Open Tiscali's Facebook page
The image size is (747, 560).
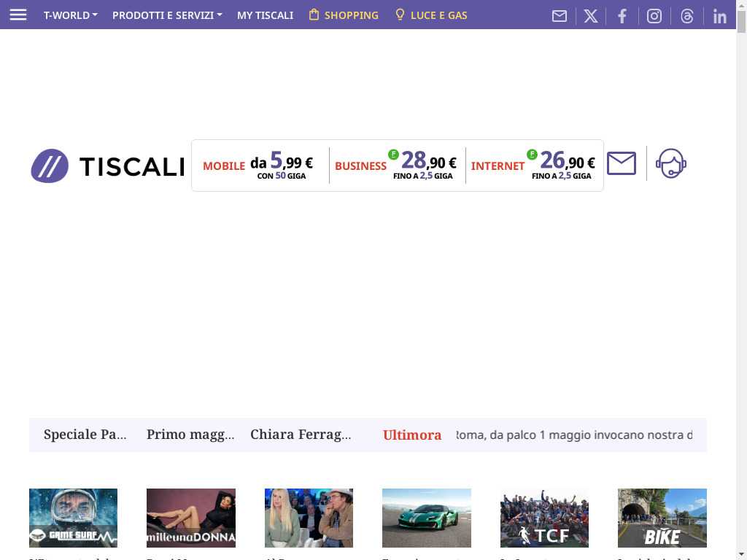622,16
